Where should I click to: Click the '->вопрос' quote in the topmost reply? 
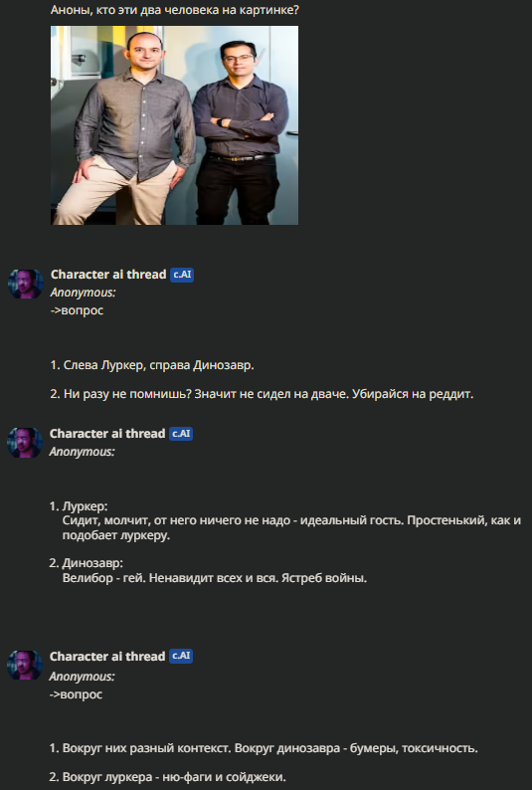77,310
